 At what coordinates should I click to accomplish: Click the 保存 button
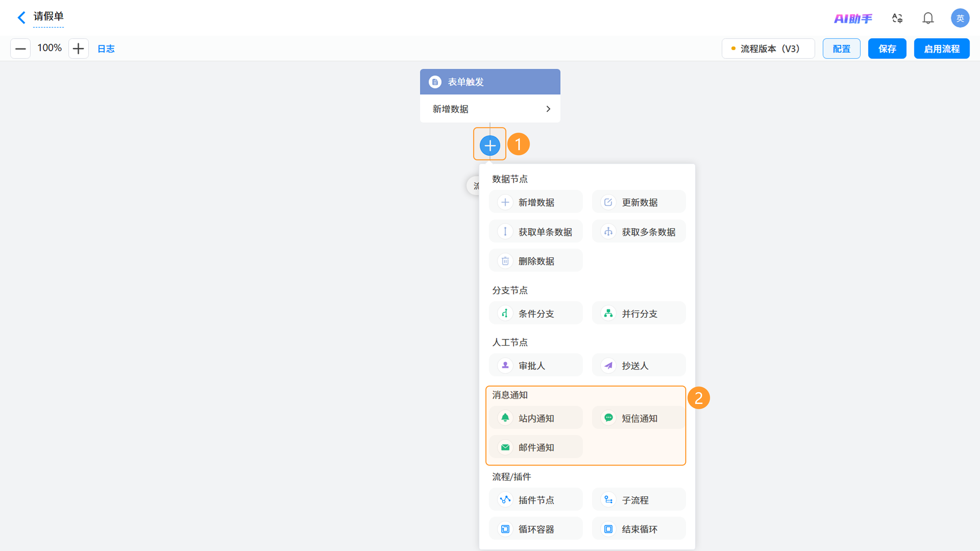click(887, 49)
